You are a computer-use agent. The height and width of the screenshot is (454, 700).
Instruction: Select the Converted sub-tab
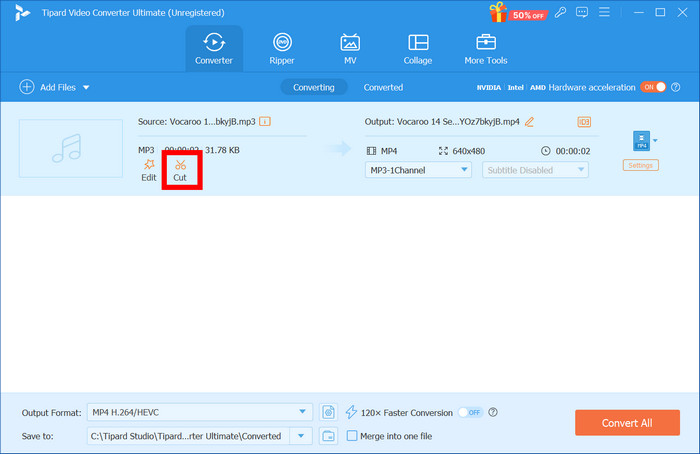(383, 87)
